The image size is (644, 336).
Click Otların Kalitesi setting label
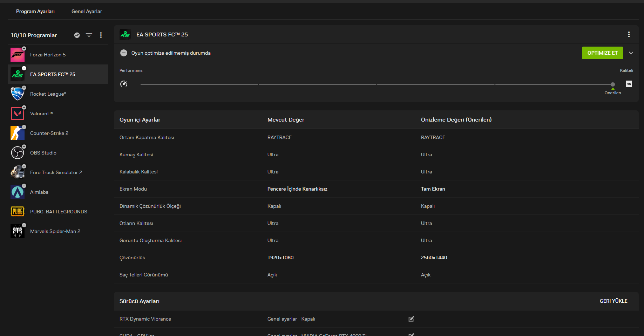click(136, 223)
